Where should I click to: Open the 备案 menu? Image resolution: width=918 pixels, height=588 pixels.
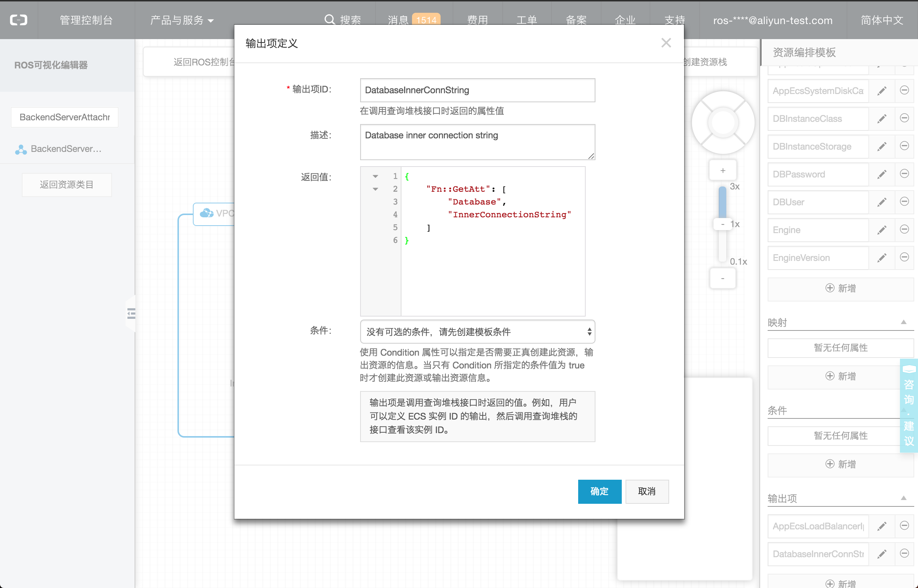pyautogui.click(x=576, y=20)
